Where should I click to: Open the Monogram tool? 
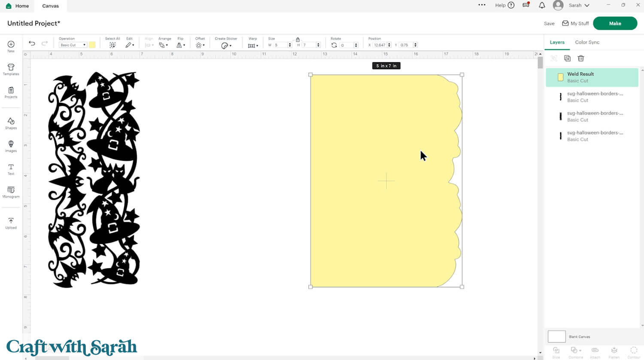(x=11, y=192)
